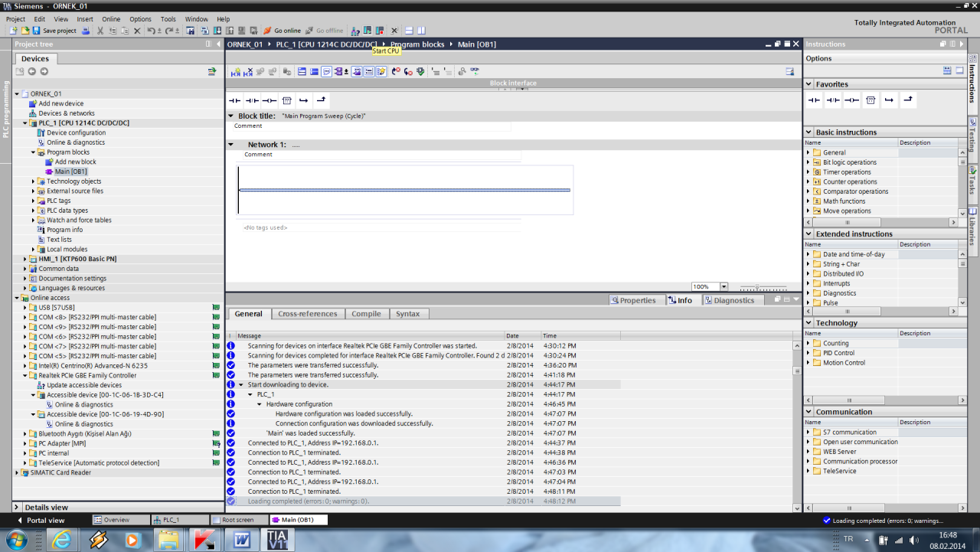Split the editor space vertically

(x=421, y=31)
